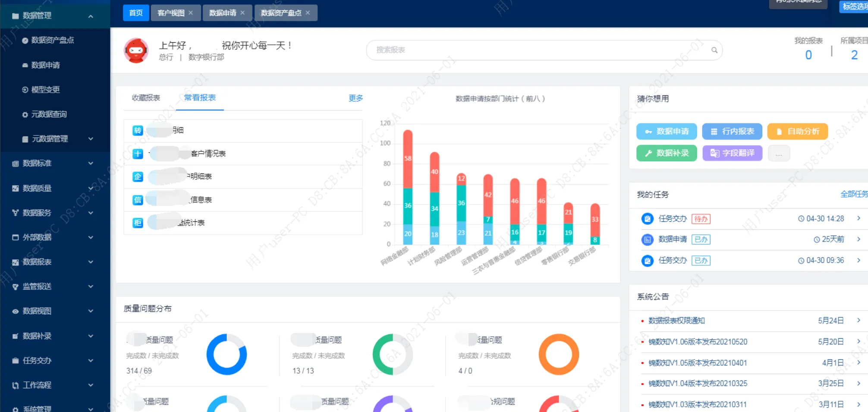
Task: Click the red robot avatar icon
Action: pyautogui.click(x=136, y=50)
